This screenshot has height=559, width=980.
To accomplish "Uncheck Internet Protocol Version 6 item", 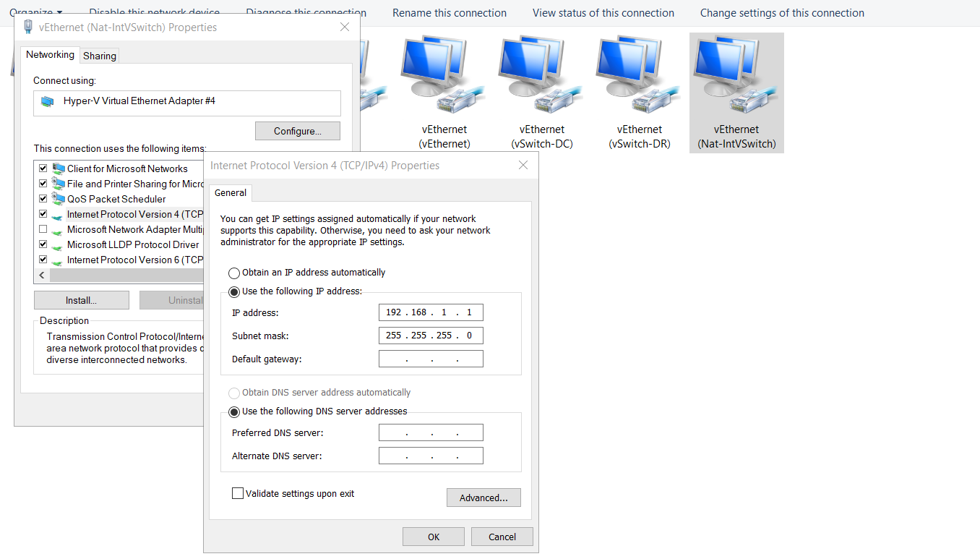I will coord(43,260).
